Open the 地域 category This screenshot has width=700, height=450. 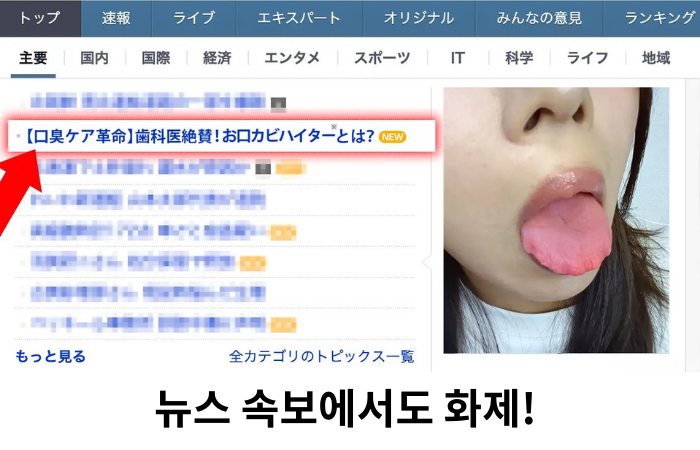[656, 58]
